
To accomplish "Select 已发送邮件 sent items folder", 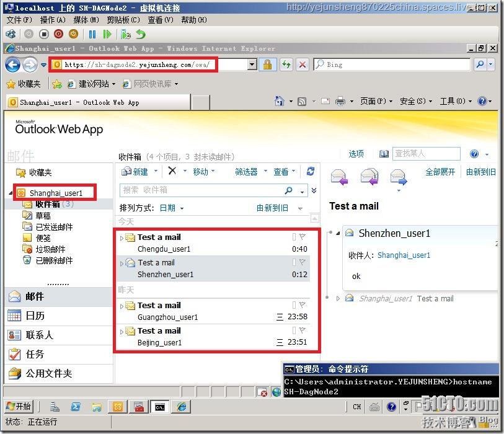I will click(x=54, y=227).
